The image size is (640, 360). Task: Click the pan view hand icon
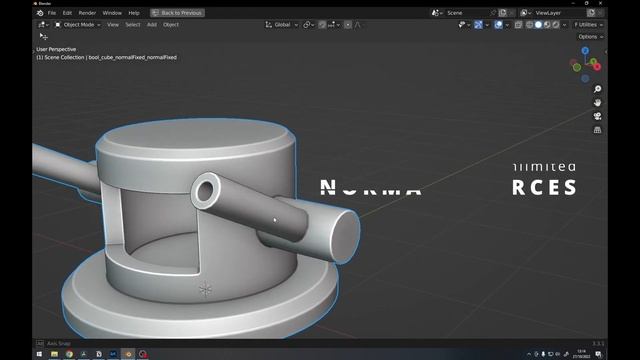598,102
